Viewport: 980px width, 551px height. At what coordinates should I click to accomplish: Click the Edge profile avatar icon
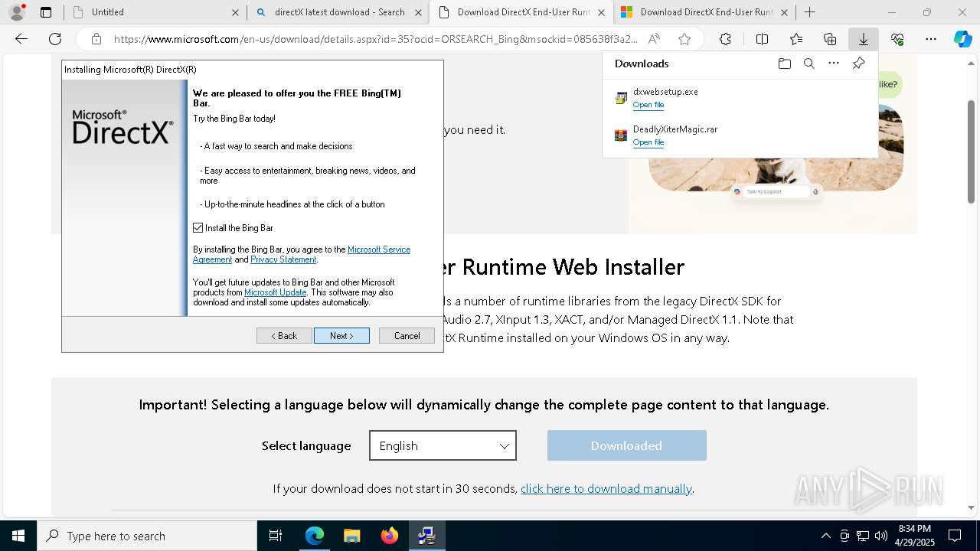[x=17, y=12]
